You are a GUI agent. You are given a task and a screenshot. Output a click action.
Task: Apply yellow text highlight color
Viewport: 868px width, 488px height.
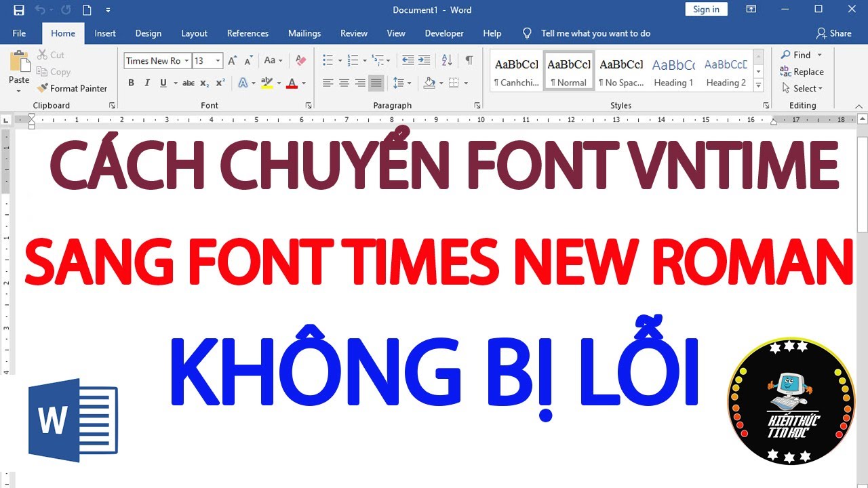click(x=267, y=83)
